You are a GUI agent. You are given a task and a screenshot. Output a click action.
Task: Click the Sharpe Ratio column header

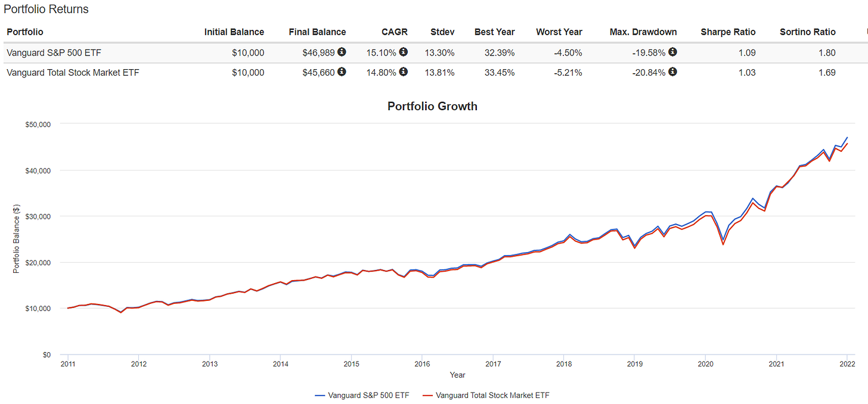tap(728, 32)
